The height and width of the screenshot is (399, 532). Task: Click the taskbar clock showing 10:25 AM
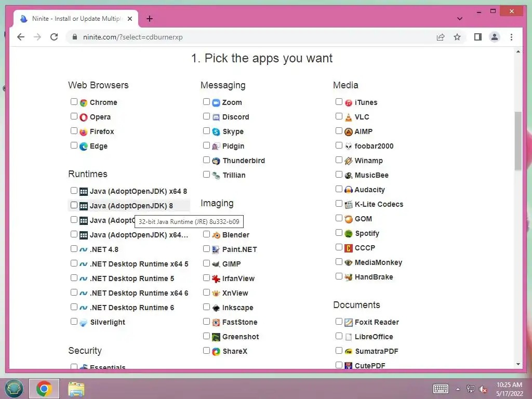tap(509, 389)
